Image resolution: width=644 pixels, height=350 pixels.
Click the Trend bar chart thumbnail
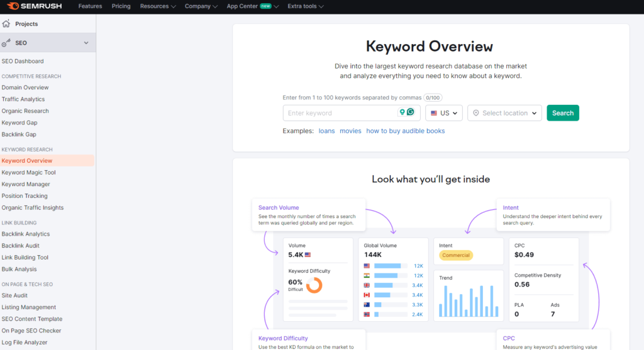[x=469, y=301]
